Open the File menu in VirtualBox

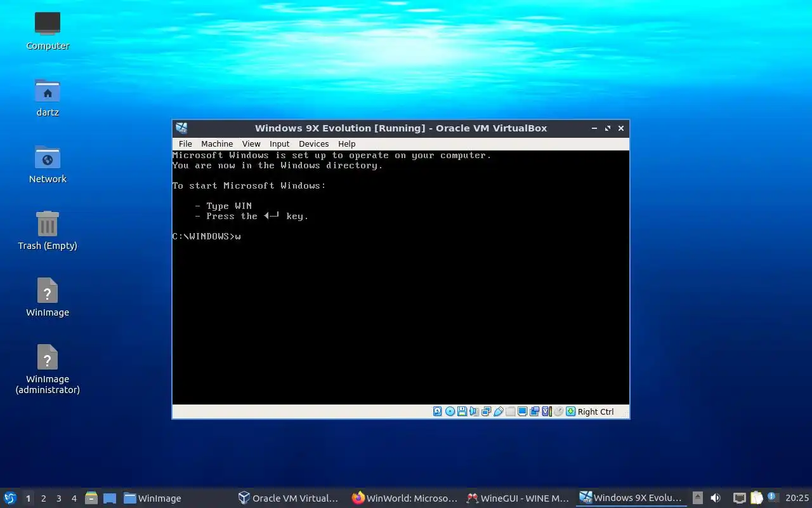pos(185,144)
